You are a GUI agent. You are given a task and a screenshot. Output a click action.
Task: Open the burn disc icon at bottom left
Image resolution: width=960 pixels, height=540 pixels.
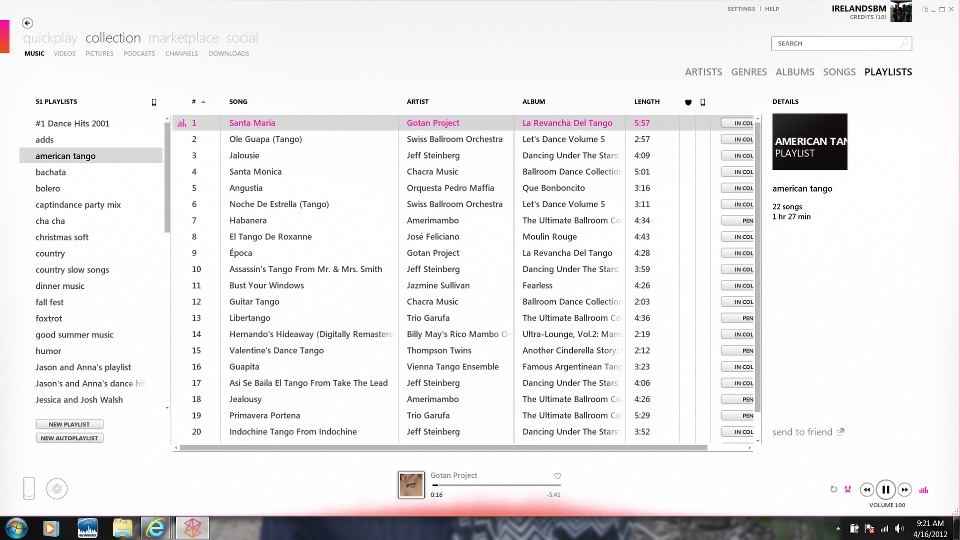point(57,489)
